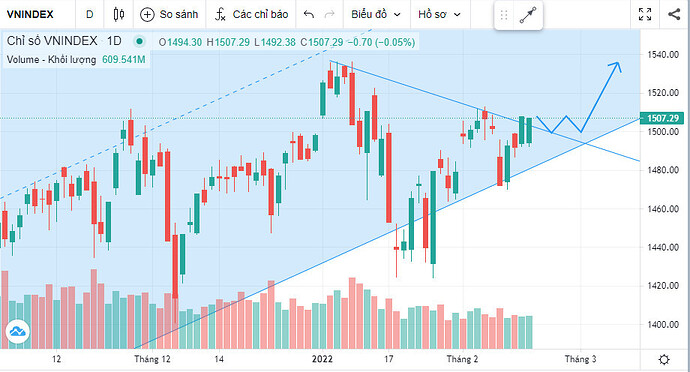Click the VNINDEX symbol search field
This screenshot has width=690, height=372.
[x=30, y=15]
